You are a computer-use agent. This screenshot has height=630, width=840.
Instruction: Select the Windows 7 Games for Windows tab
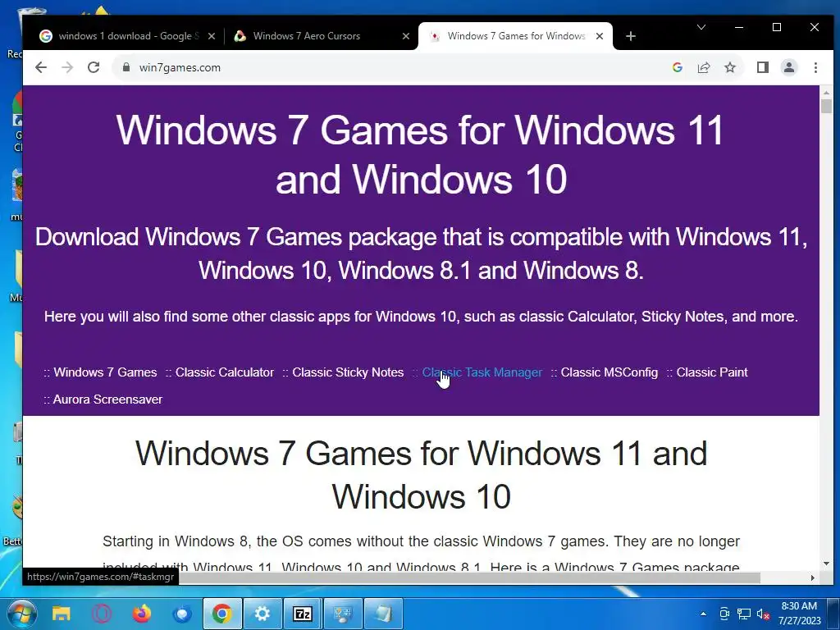pos(515,36)
